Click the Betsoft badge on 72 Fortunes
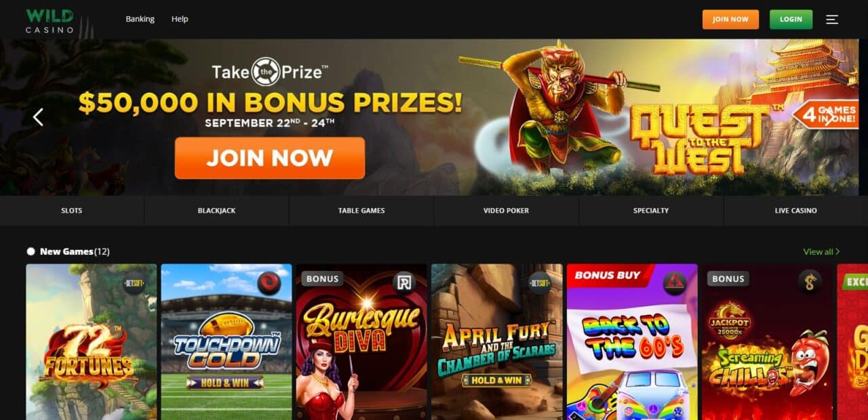This screenshot has width=868, height=420. (134, 282)
